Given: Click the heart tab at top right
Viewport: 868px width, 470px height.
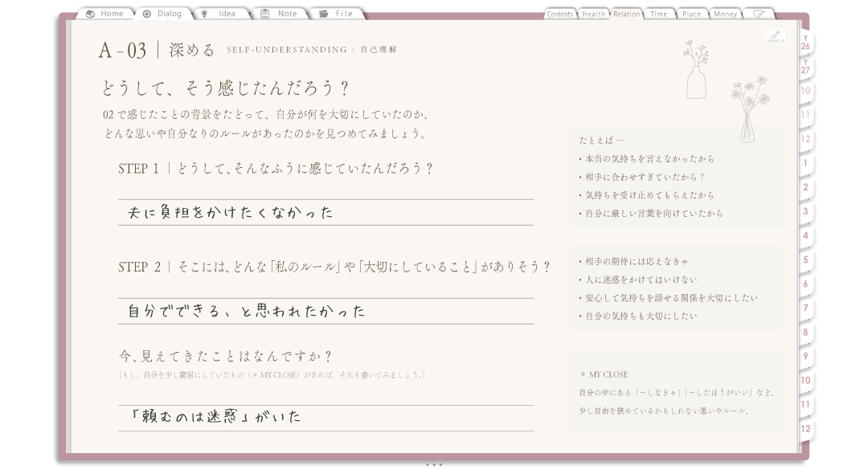Looking at the screenshot, I should click(x=759, y=14).
